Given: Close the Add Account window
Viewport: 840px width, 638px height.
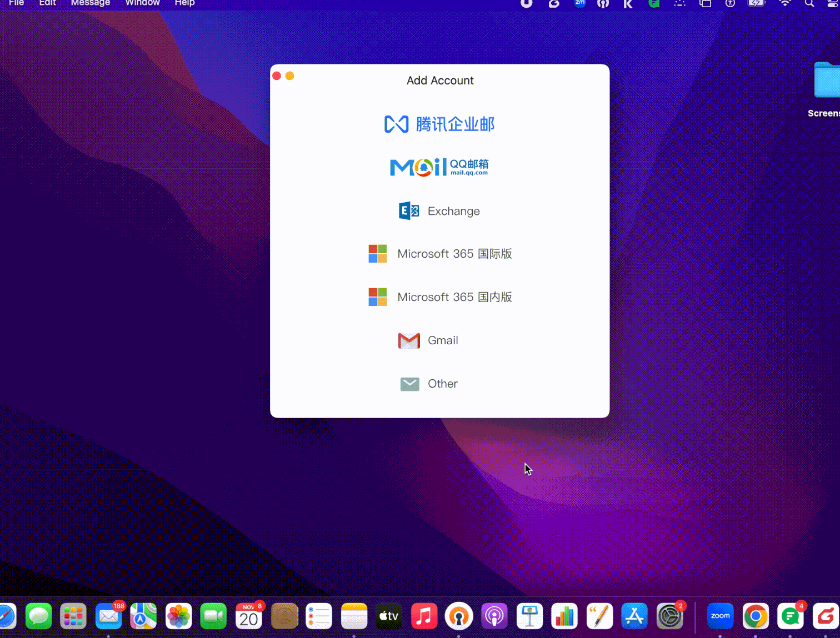Looking at the screenshot, I should (277, 76).
